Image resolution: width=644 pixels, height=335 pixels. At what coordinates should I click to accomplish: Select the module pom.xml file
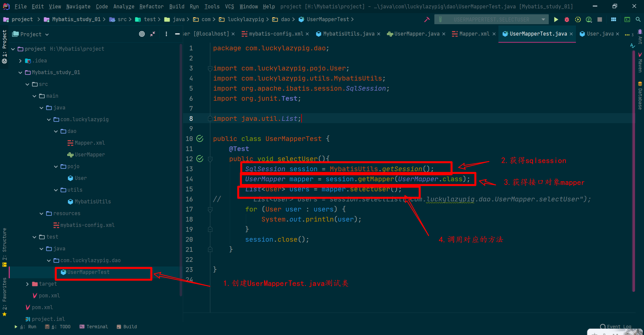[46, 296]
